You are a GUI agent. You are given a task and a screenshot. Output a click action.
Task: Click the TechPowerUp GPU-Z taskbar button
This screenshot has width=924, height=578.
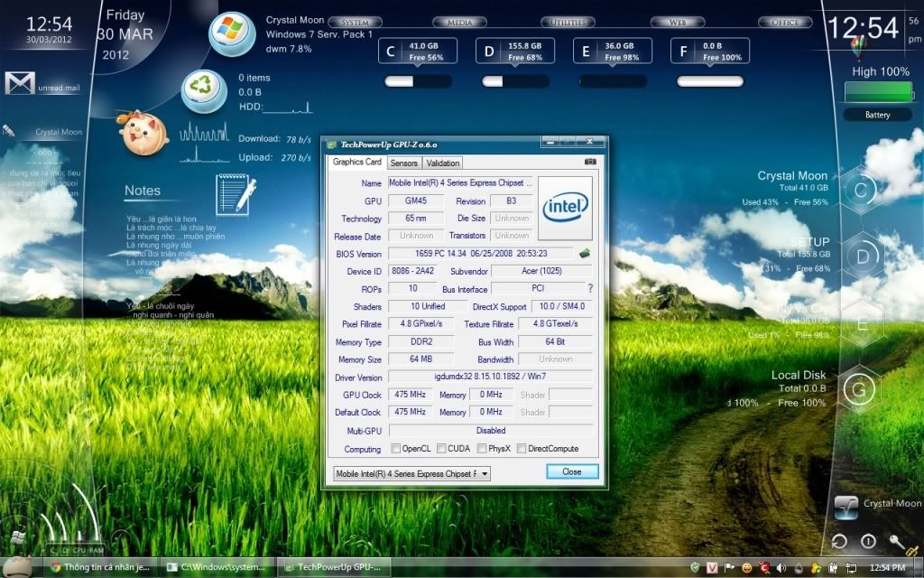(335, 567)
